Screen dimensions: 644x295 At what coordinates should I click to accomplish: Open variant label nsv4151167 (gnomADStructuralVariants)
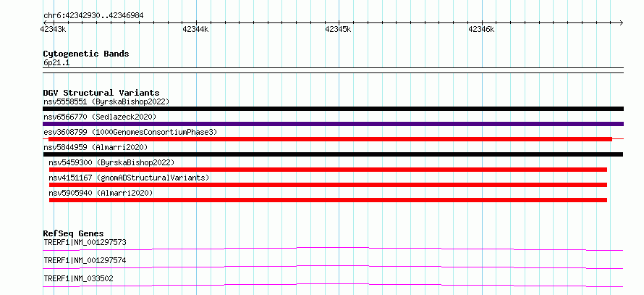click(x=129, y=178)
